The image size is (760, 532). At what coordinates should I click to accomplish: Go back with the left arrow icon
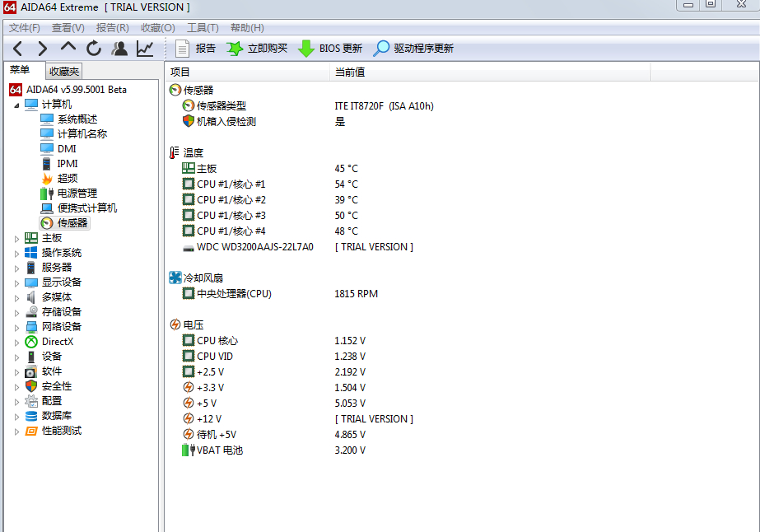pyautogui.click(x=18, y=49)
